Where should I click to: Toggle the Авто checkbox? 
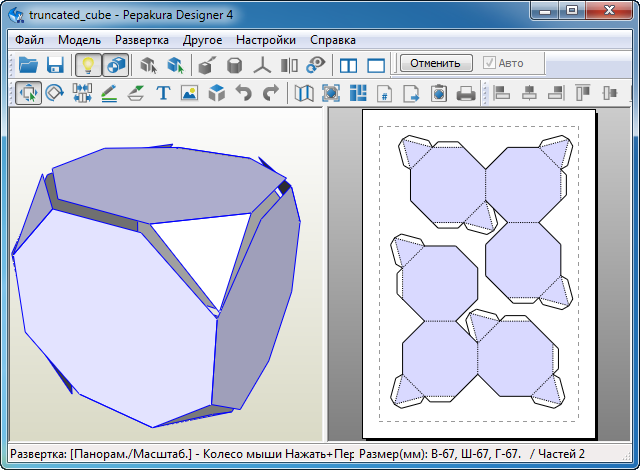pyautogui.click(x=489, y=63)
